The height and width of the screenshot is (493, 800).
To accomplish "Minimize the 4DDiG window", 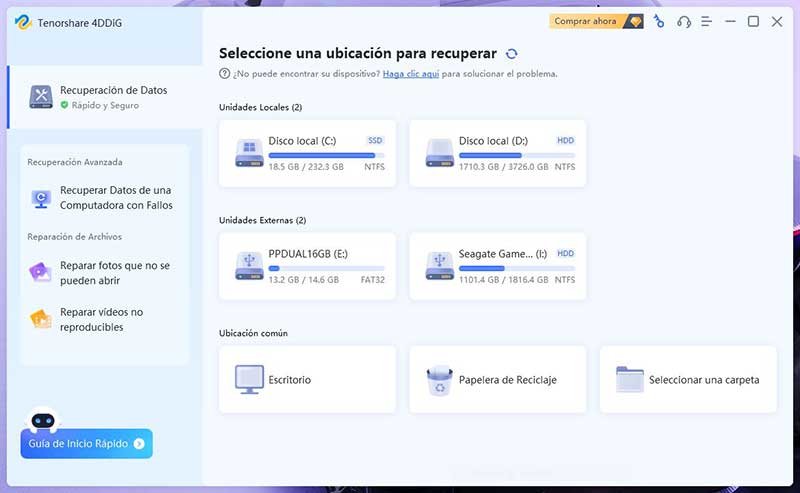I will 730,21.
